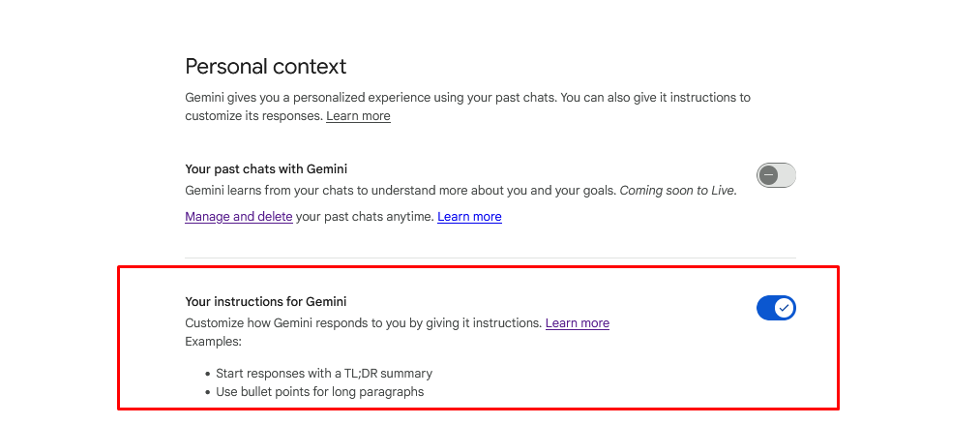Click the Your past chats with Gemini title
The image size is (980, 425).
click(x=266, y=169)
